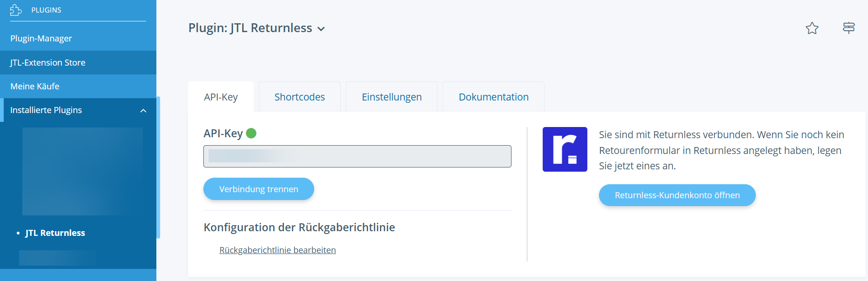Click Returnless-Kundenkonto öffnen button
The height and width of the screenshot is (281, 868).
(677, 195)
